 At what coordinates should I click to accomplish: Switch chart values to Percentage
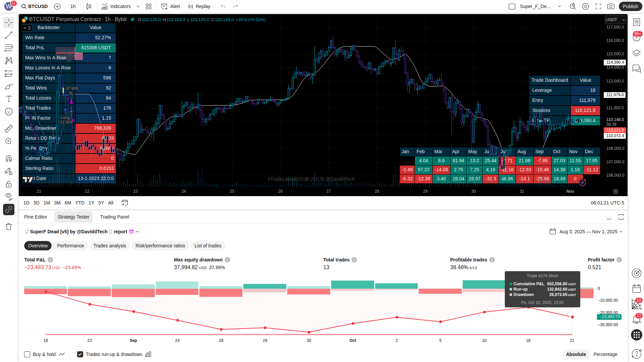click(605, 354)
